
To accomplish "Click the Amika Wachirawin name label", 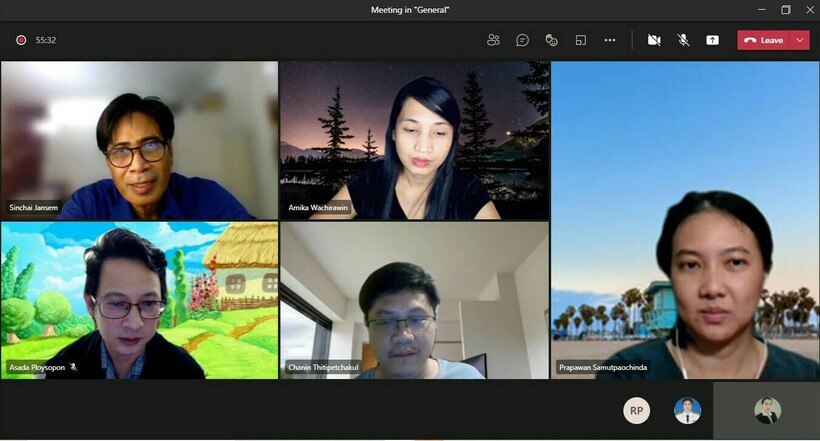I will coord(318,207).
